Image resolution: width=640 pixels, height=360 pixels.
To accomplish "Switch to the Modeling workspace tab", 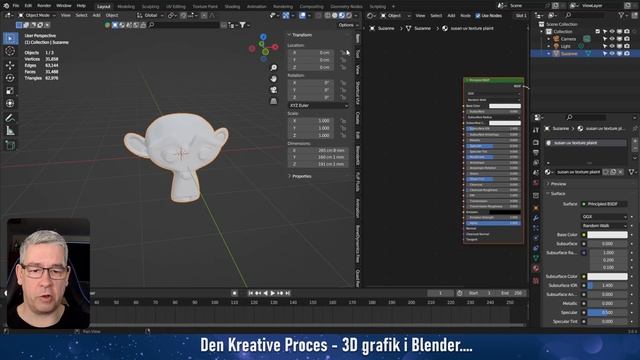I will point(126,7).
